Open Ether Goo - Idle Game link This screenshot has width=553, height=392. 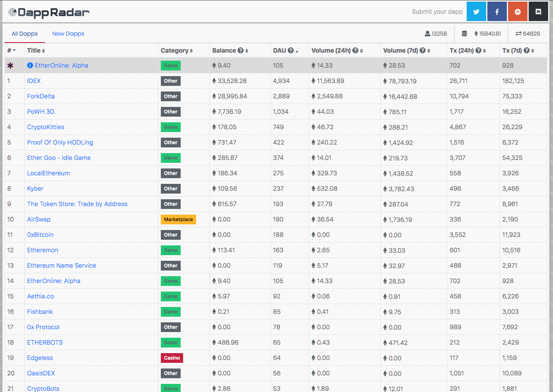(x=59, y=158)
